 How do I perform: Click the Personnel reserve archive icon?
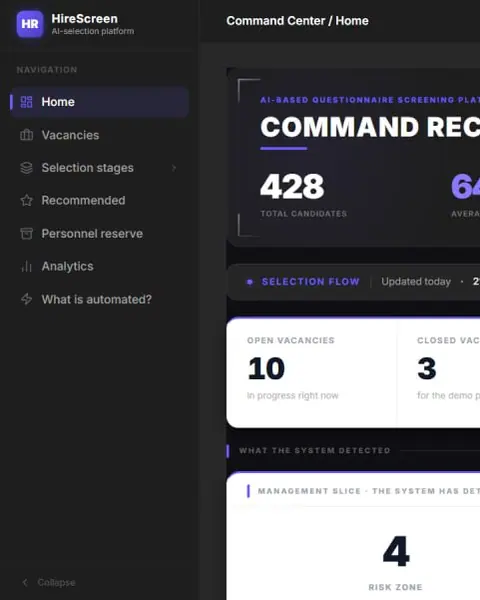(26, 233)
